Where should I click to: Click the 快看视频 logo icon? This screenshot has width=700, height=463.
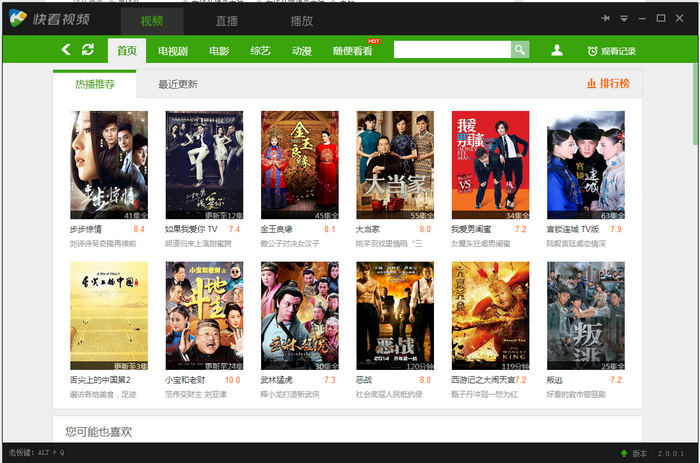18,18
